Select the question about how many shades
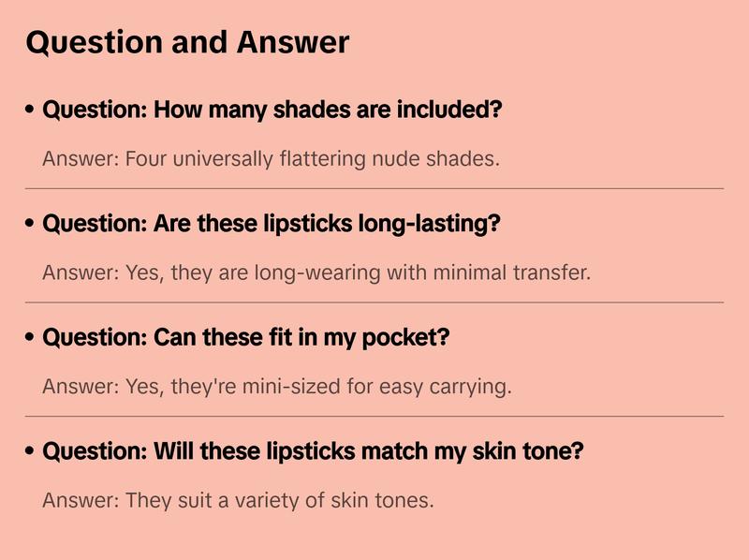Screen dimensions: 749x560 (x=272, y=110)
